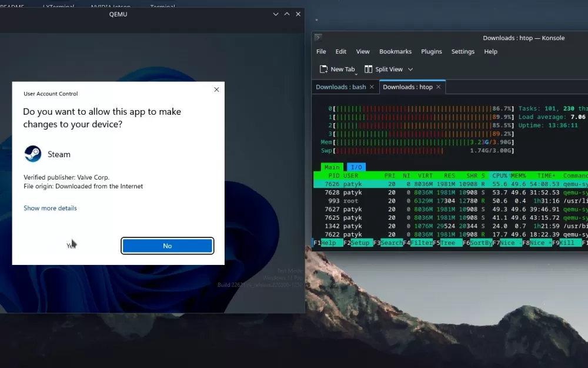
Task: Click F2 Setup in htop footer
Action: (x=358, y=243)
